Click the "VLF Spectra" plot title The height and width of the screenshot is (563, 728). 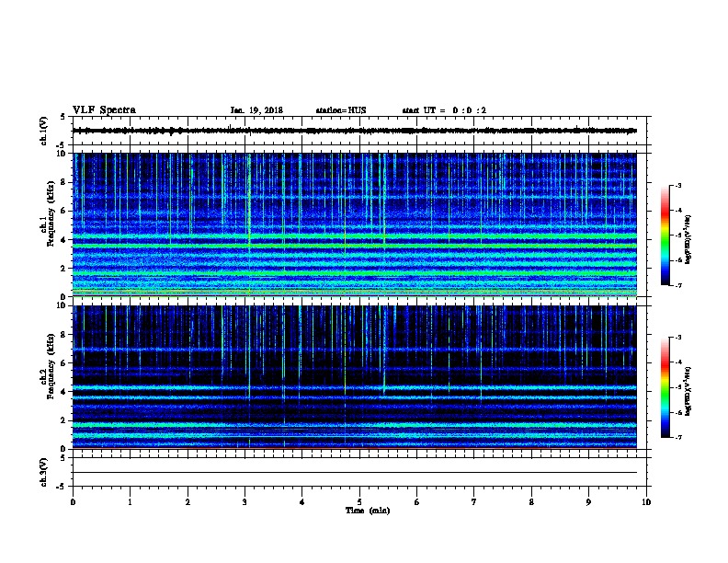pos(104,110)
